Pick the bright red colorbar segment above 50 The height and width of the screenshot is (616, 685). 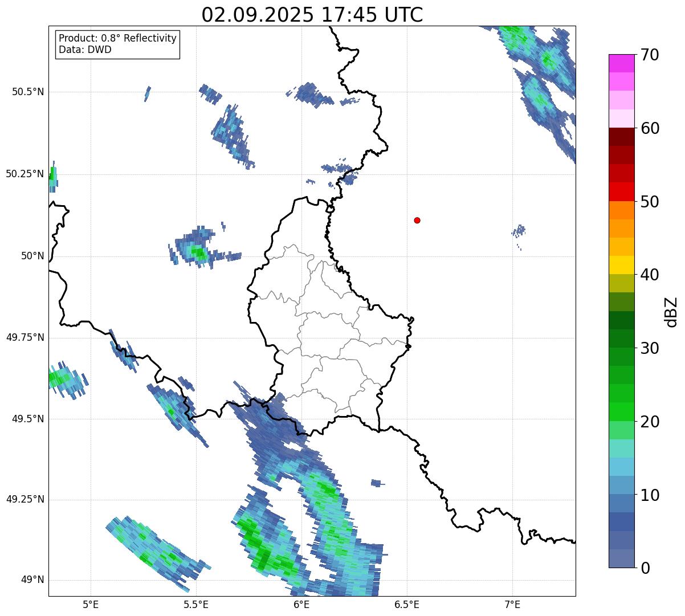click(621, 191)
